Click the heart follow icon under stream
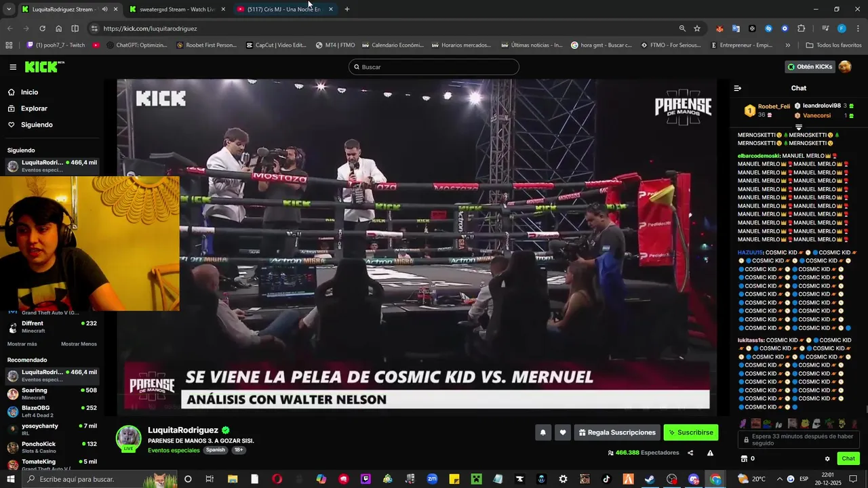This screenshot has height=488, width=868. tap(562, 432)
